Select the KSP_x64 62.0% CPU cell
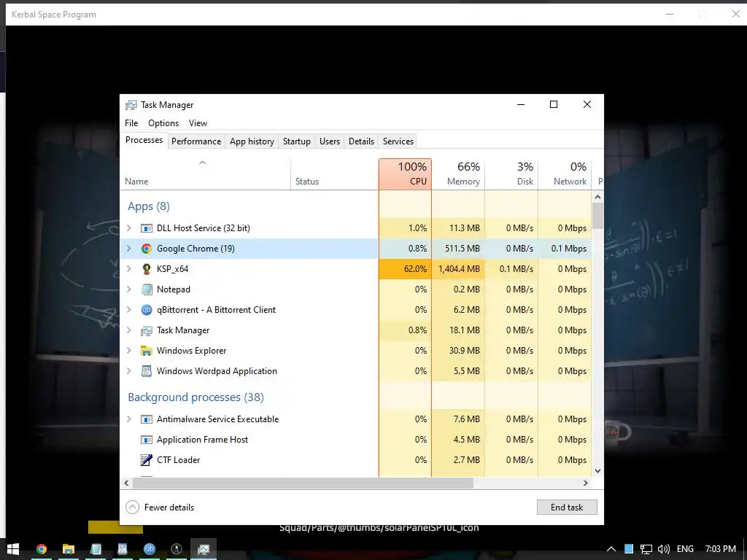Image resolution: width=747 pixels, height=560 pixels. [406, 269]
